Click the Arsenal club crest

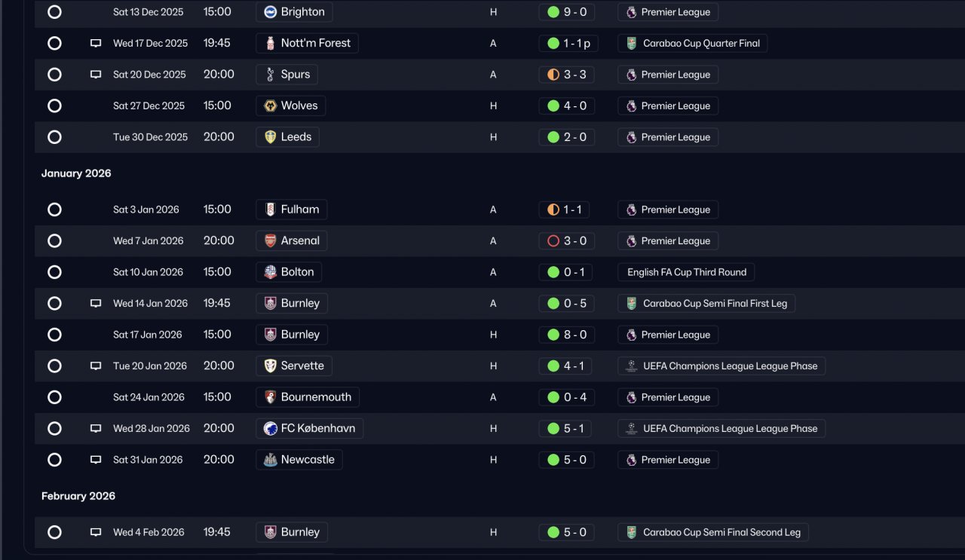271,241
